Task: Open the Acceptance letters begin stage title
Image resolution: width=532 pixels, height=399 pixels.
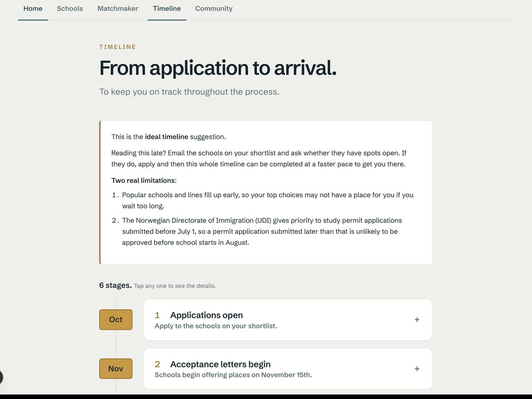Action: 220,364
